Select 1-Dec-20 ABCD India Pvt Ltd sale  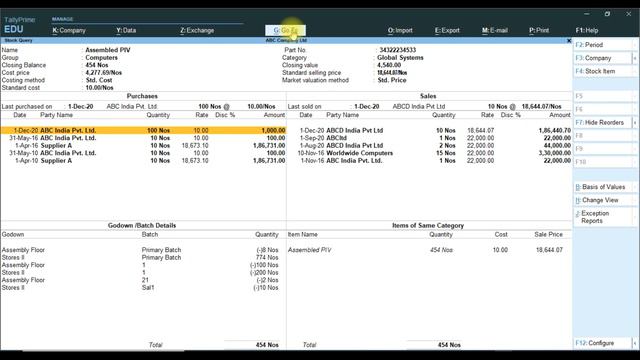[429, 130]
